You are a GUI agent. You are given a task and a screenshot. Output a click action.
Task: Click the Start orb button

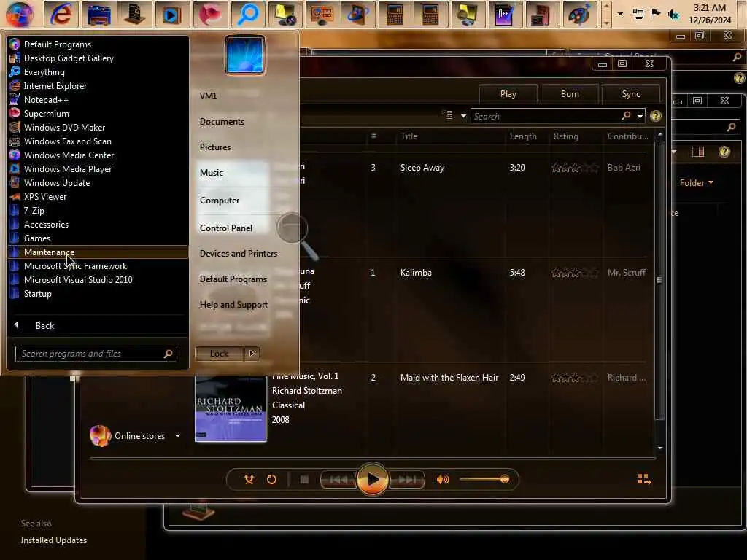pyautogui.click(x=20, y=13)
